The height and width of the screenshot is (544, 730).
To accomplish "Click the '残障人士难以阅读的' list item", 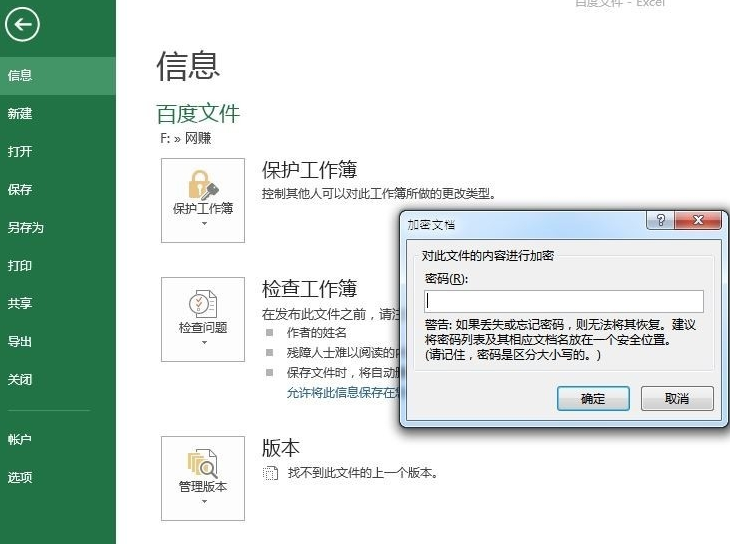I will click(x=343, y=353).
